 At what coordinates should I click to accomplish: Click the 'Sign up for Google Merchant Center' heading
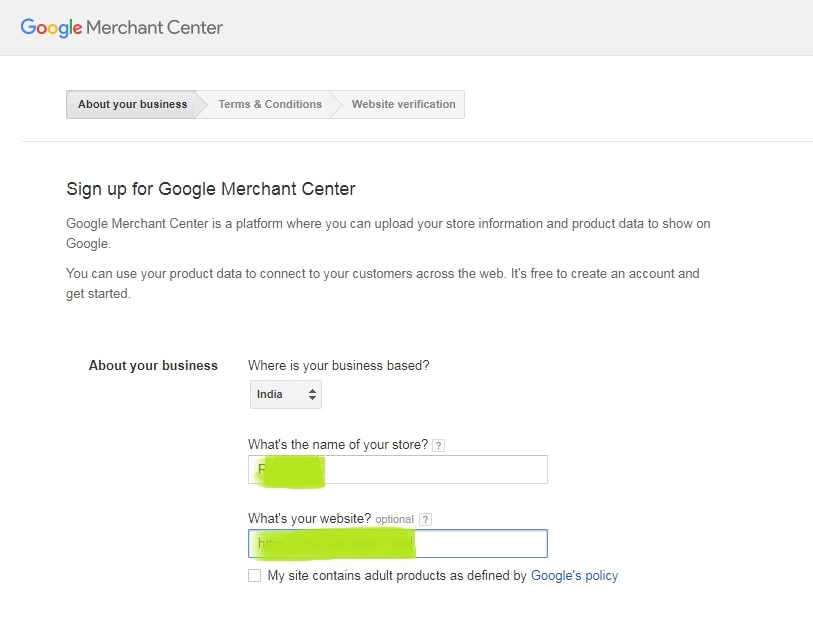[211, 189]
